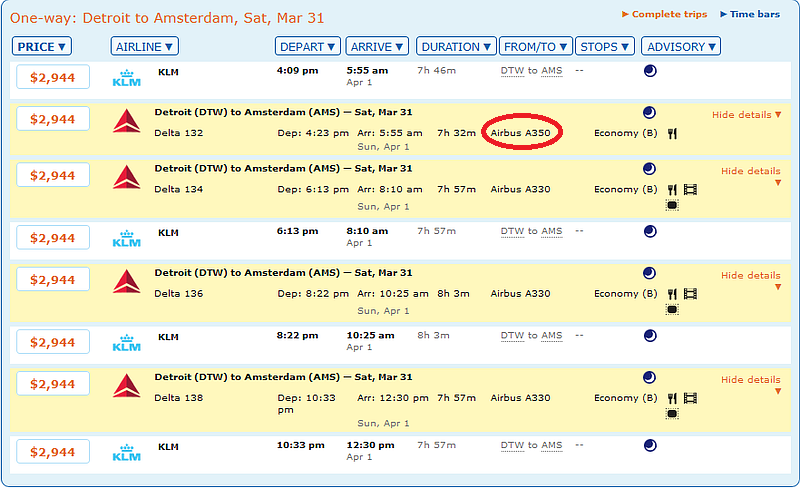Image resolution: width=800 pixels, height=489 pixels.
Task: Click the Delta logo beside Delta 132
Action: click(x=127, y=121)
